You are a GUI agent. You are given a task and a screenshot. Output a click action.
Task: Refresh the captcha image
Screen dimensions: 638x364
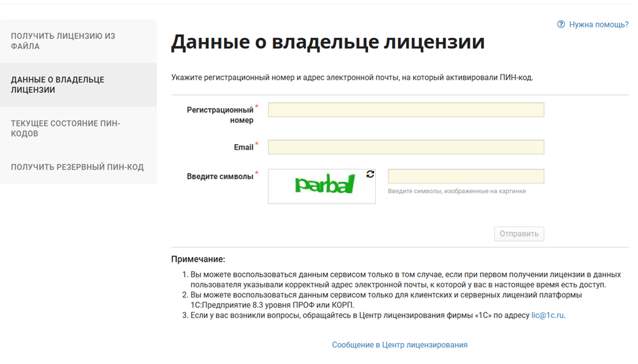click(370, 174)
